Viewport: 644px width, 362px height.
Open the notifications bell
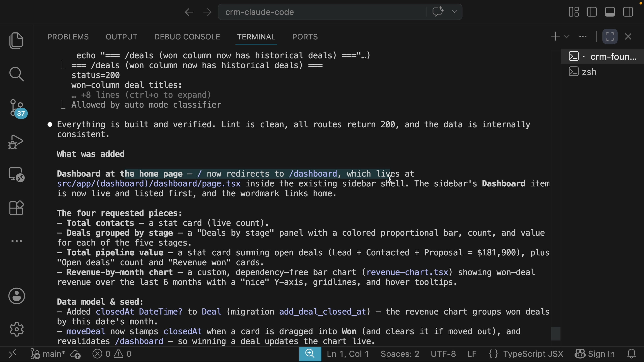click(632, 354)
